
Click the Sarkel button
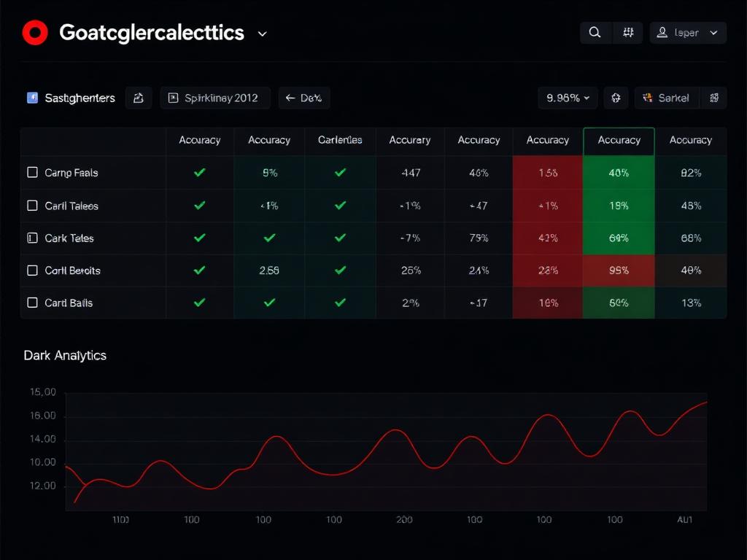[666, 98]
